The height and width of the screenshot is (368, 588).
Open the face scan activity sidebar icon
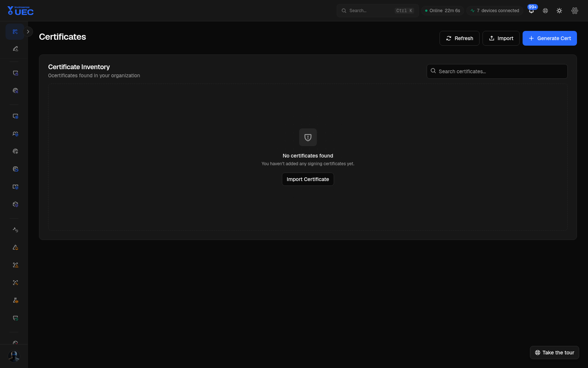pos(15,283)
